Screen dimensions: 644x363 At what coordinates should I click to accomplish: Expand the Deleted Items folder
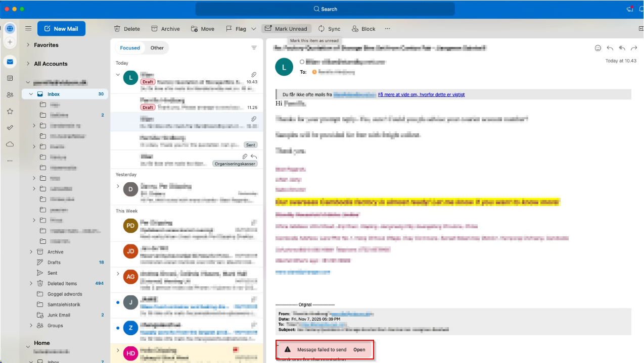[x=31, y=283]
